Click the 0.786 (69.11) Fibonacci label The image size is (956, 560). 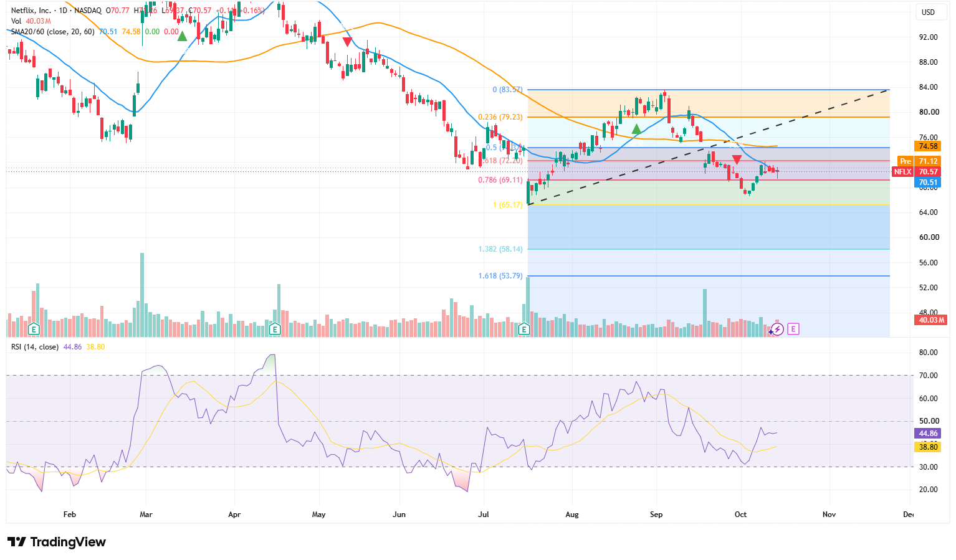500,180
